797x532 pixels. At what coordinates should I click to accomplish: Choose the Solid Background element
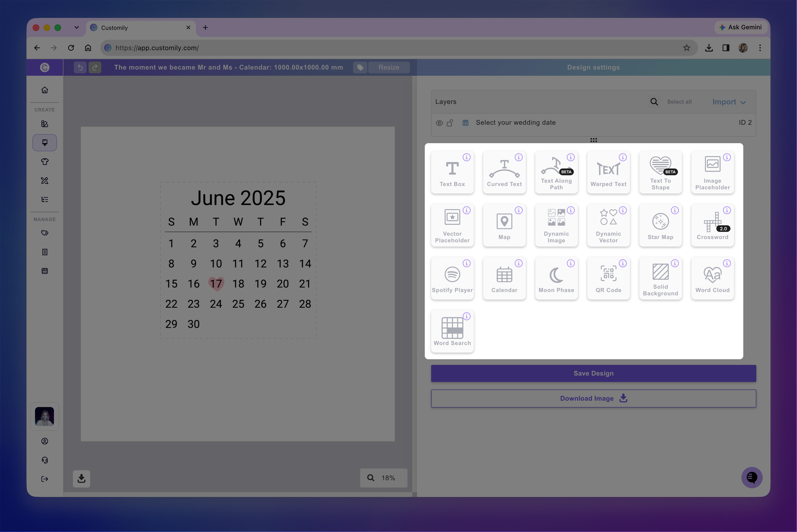(660, 278)
